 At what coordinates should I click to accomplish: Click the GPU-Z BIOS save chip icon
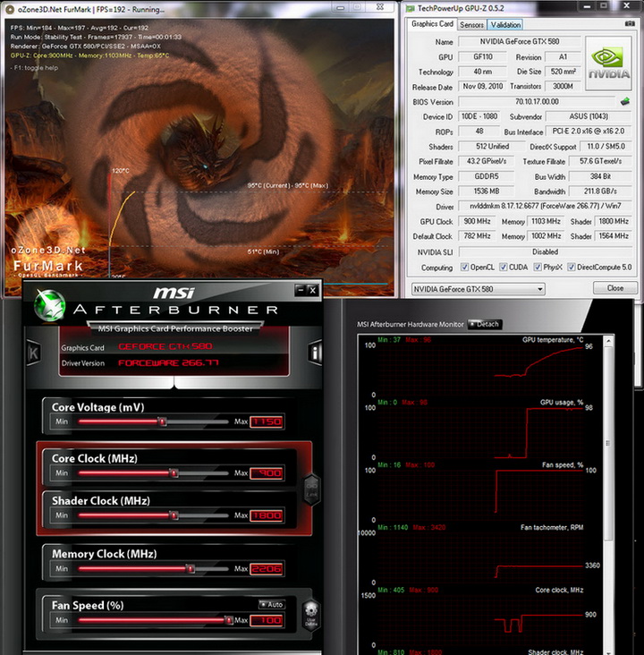click(625, 101)
